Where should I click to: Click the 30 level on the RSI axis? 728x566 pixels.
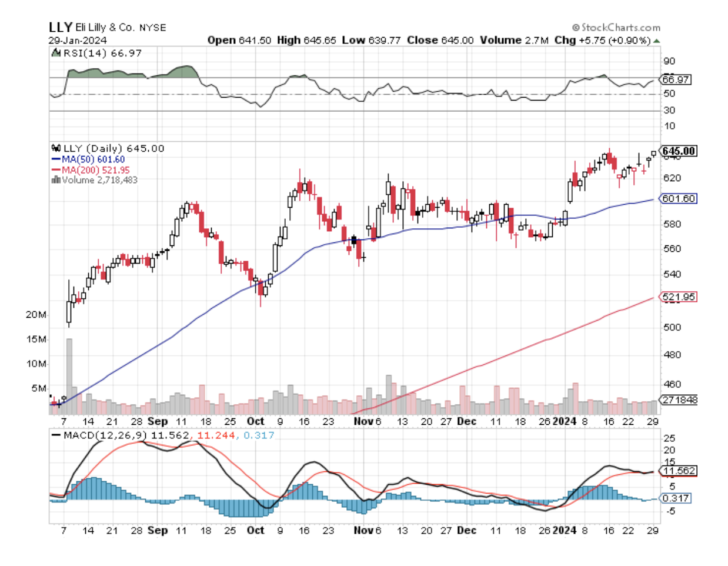pyautogui.click(x=669, y=110)
